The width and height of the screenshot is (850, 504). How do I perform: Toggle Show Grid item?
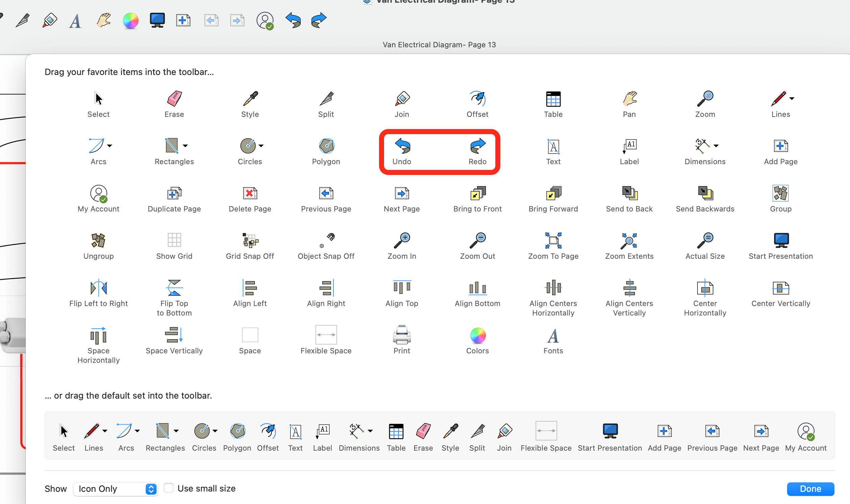(174, 246)
